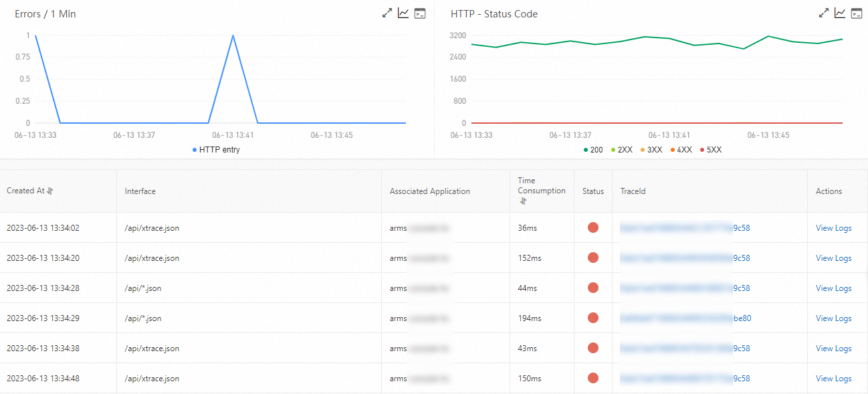The width and height of the screenshot is (868, 394).
Task: Click the error spike at 13:41
Action: 233,35
